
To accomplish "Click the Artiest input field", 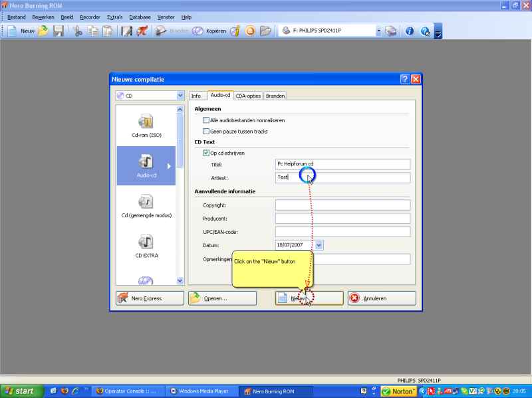I will (342, 177).
